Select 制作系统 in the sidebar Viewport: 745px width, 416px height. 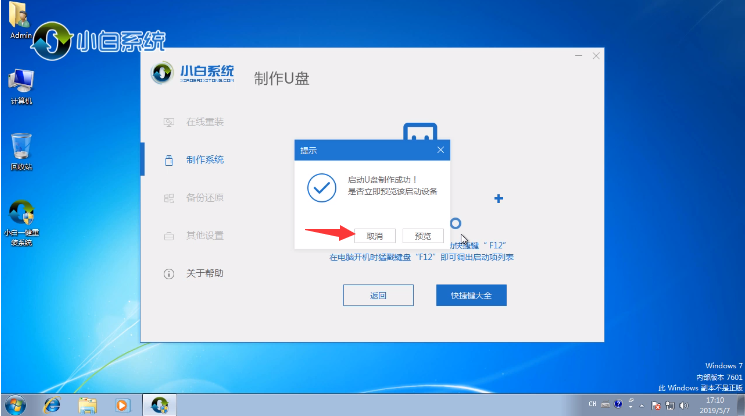point(205,160)
